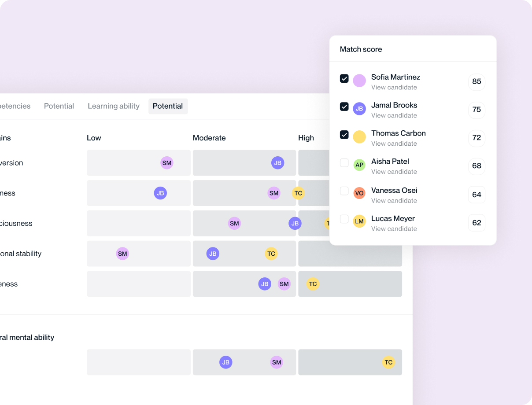Click the Match score panel title
This screenshot has height=405, width=532.
pos(361,49)
